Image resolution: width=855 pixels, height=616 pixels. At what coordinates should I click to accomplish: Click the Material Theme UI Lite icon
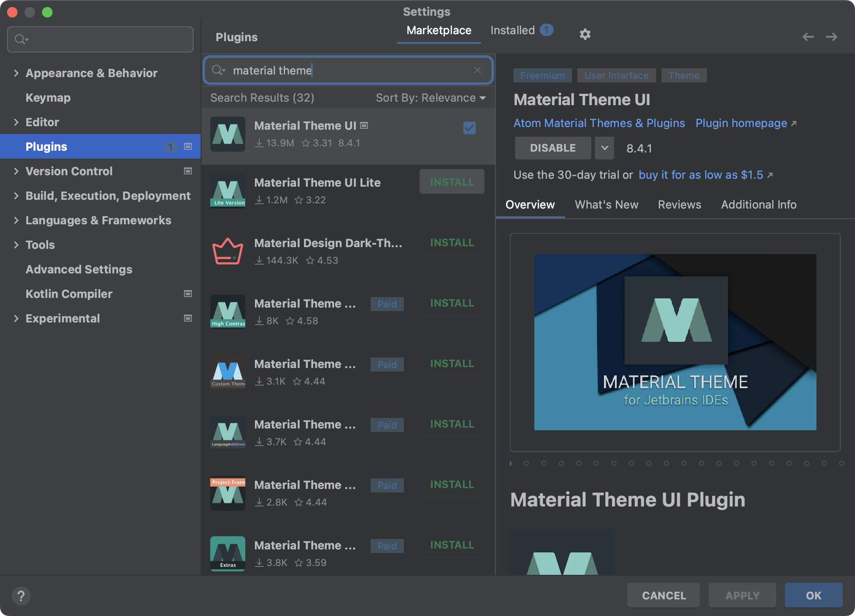pyautogui.click(x=227, y=191)
